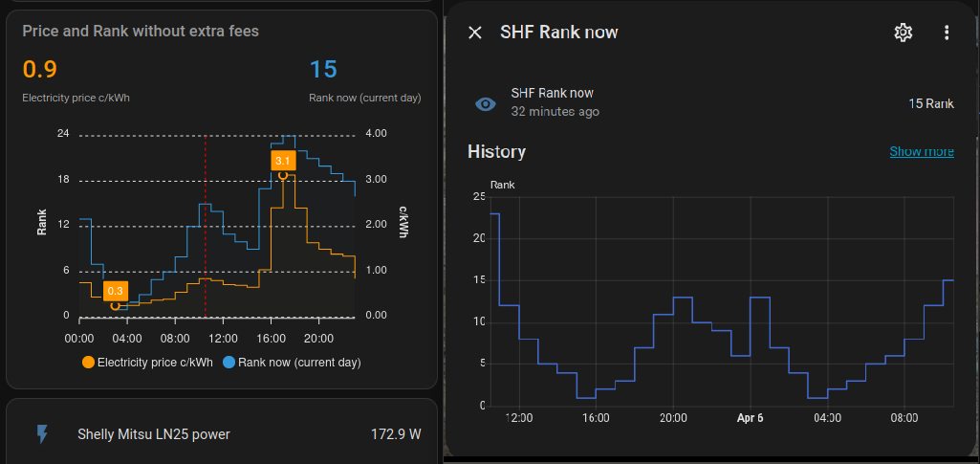Click the Apr 5 label on history axis

[x=751, y=418]
